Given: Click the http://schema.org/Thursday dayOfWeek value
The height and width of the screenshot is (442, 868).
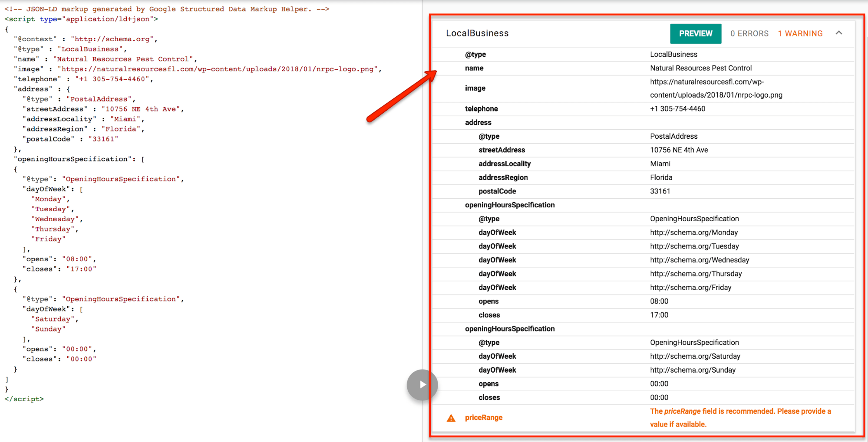Looking at the screenshot, I should point(696,274).
